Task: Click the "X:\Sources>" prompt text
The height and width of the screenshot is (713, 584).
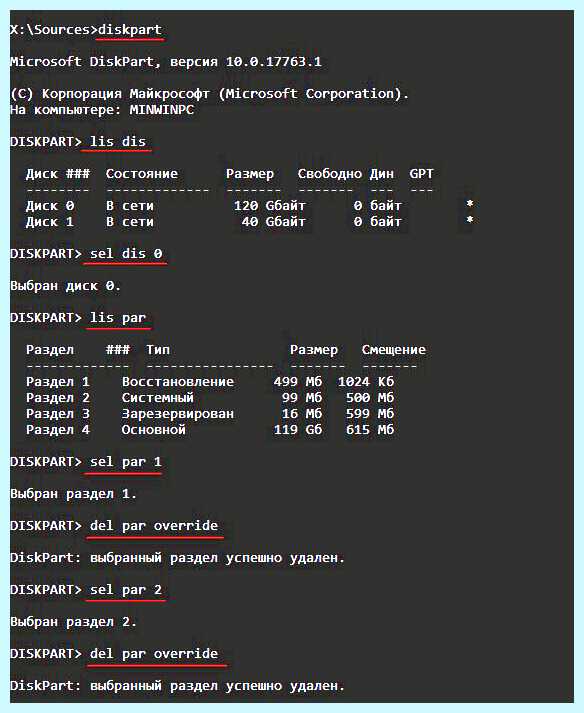Action: click(54, 30)
